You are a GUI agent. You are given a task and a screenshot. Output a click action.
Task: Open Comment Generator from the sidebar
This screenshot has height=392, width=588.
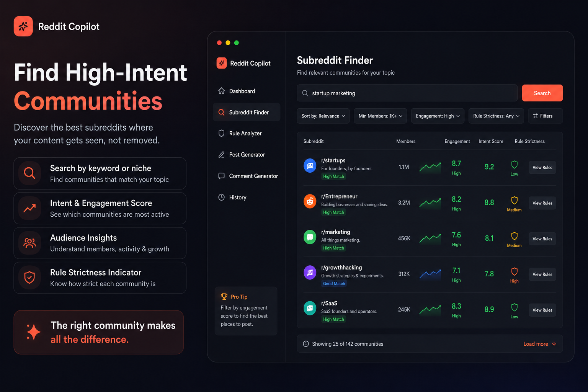click(x=247, y=176)
